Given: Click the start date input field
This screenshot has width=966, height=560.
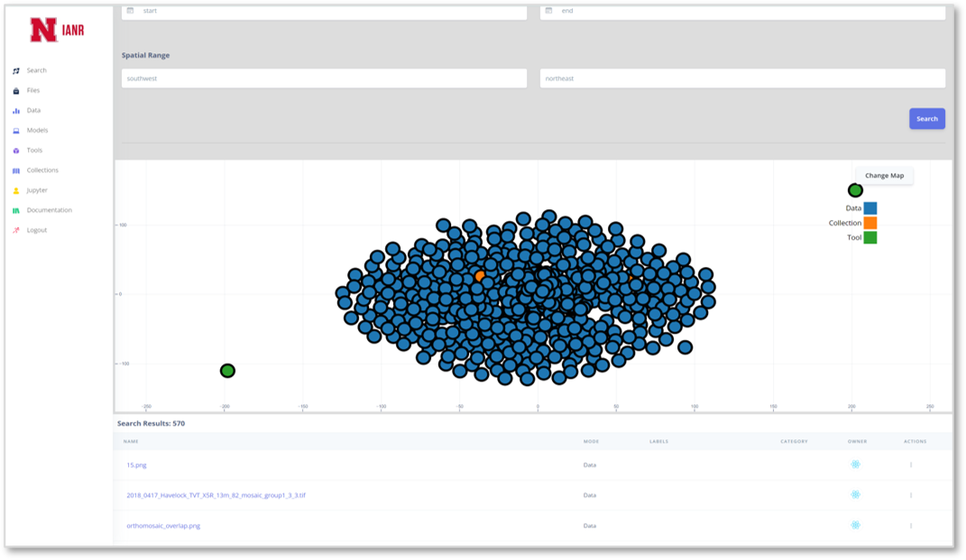Looking at the screenshot, I should click(324, 12).
